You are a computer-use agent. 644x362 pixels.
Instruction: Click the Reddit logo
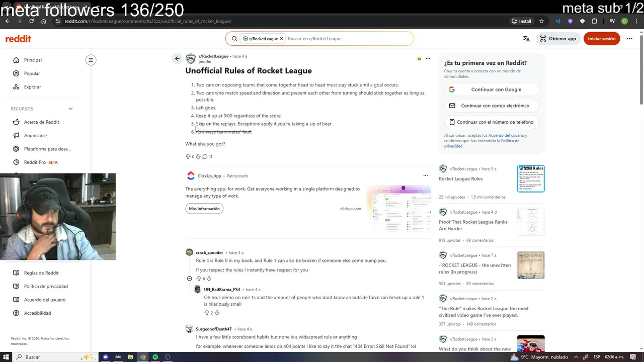[18, 39]
